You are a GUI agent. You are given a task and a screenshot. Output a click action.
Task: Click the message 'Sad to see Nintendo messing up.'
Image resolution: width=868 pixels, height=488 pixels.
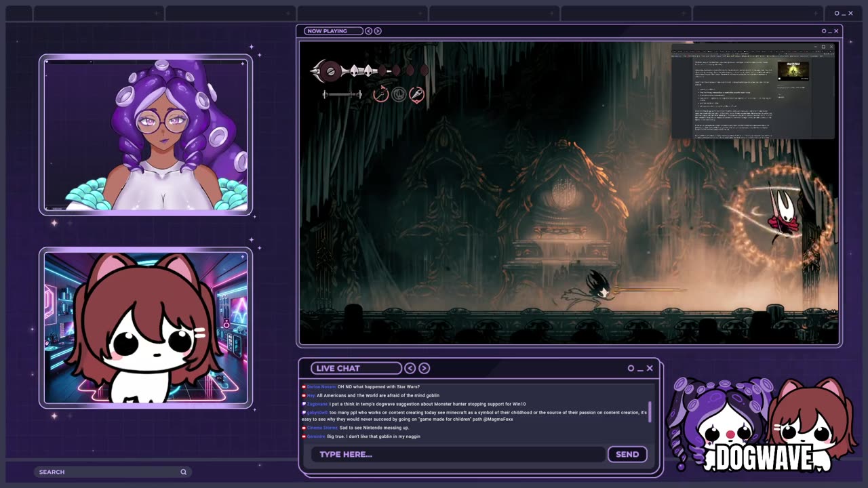coord(374,428)
